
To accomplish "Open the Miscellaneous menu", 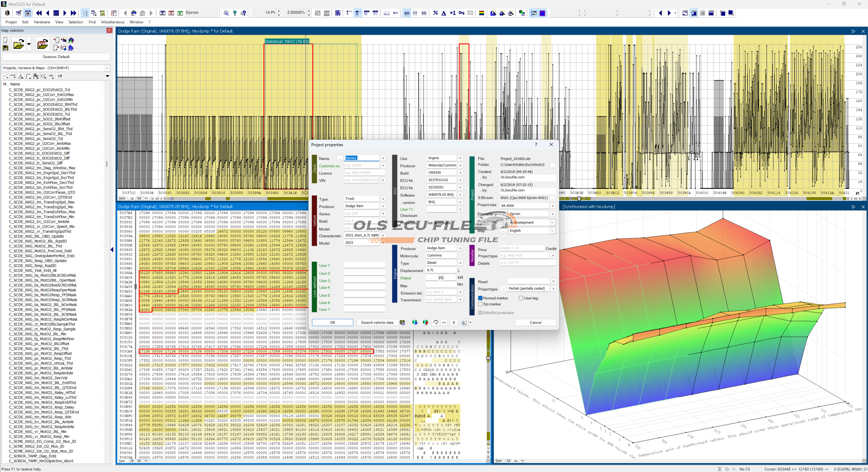I will coord(113,22).
